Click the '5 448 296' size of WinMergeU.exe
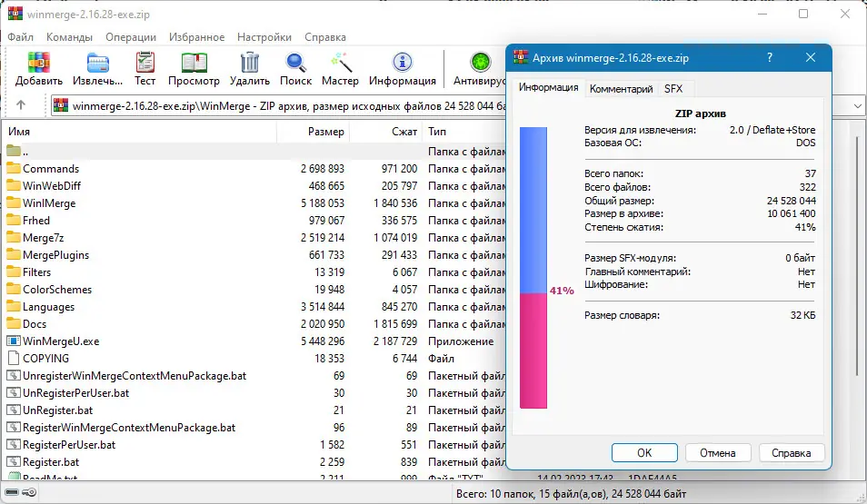This screenshot has width=867, height=504. [323, 341]
